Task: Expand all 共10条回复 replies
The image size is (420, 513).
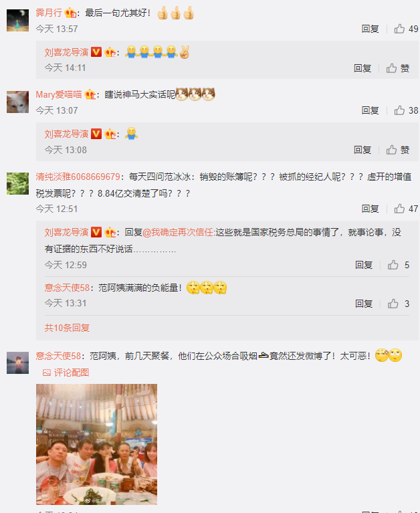Action: (67, 328)
